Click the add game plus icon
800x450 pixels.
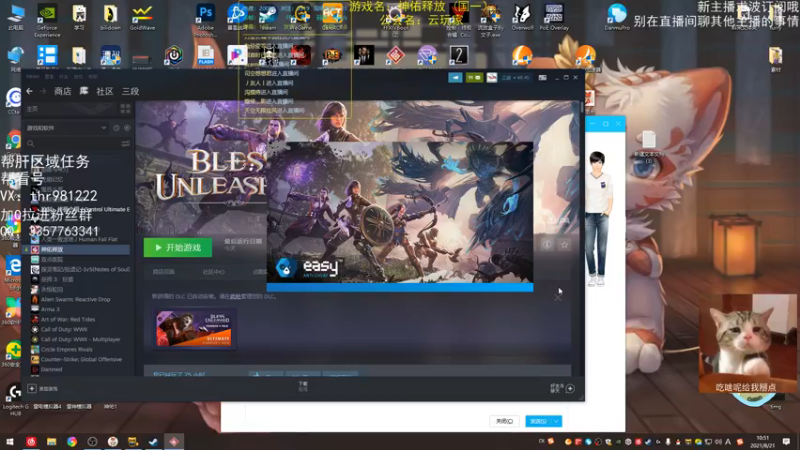32,389
